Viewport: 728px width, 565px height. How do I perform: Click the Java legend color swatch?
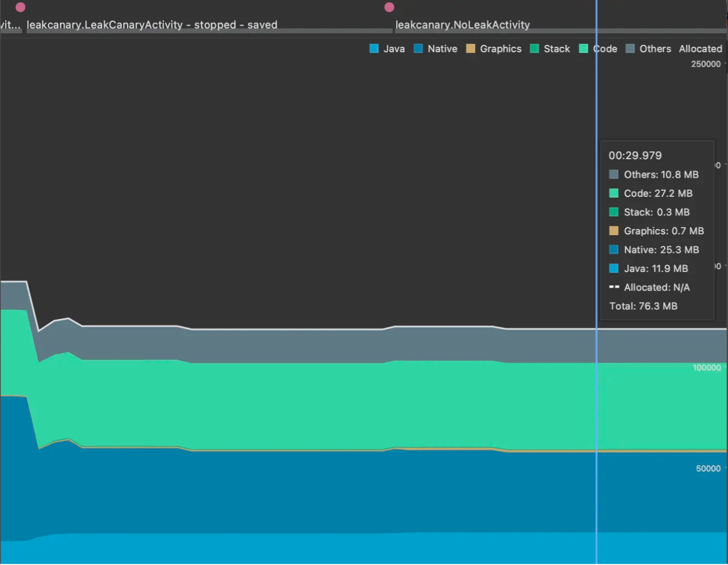coord(374,49)
